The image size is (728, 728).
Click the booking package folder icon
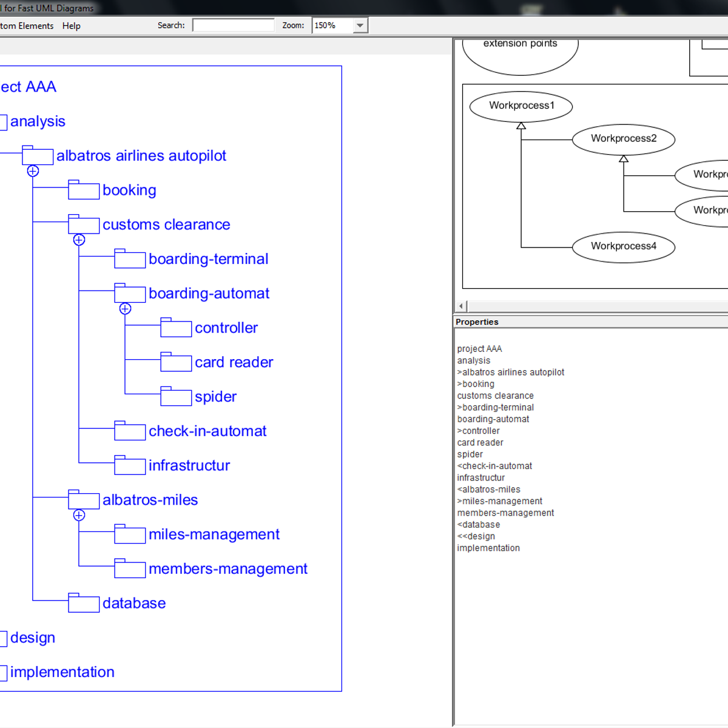point(84,190)
